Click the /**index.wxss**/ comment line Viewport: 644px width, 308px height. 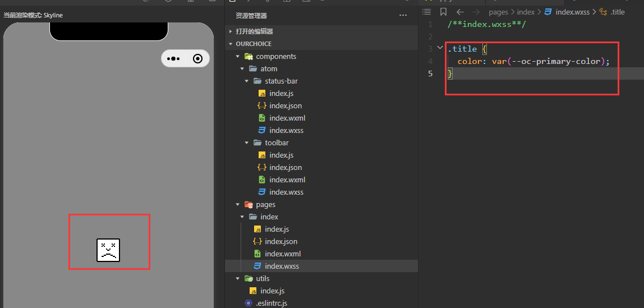coord(487,24)
